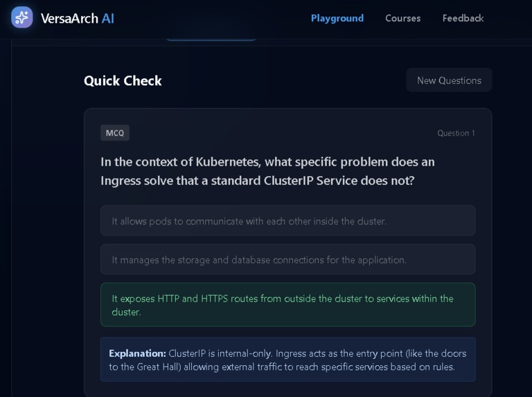Click the blue AI word in header
The width and height of the screenshot is (532, 397).
(108, 18)
